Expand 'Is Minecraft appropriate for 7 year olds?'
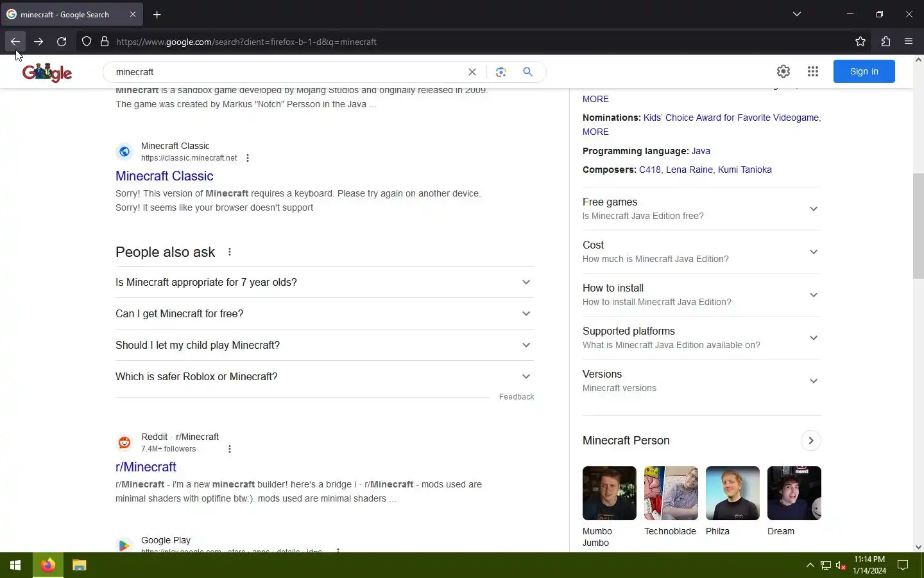 tap(325, 282)
